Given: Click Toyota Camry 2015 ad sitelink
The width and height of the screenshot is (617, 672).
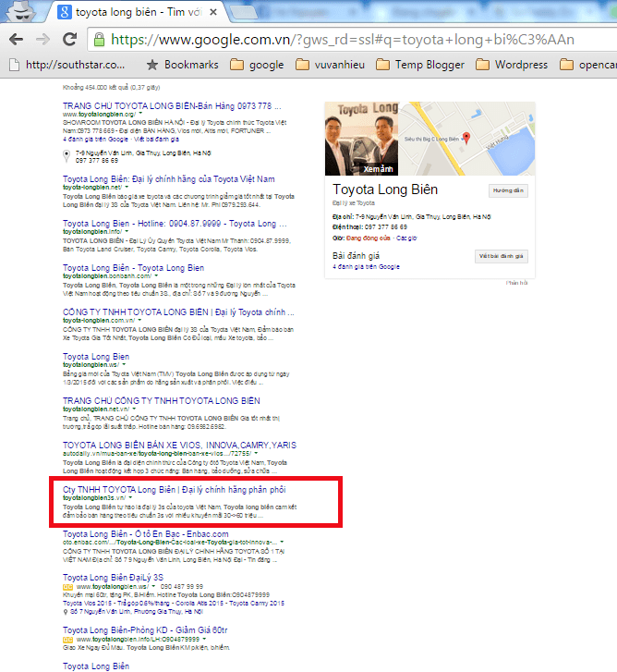Looking at the screenshot, I should (257, 603).
